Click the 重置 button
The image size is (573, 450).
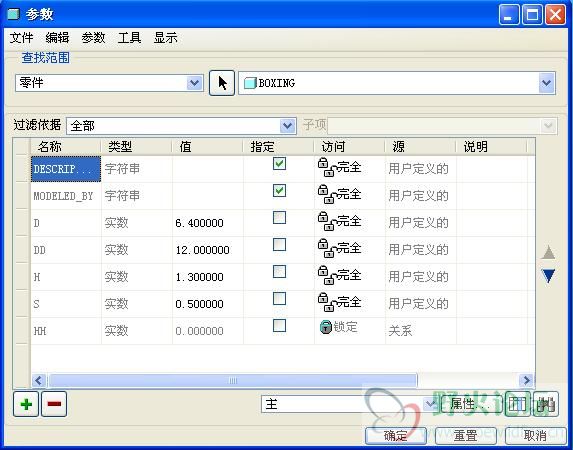point(466,435)
